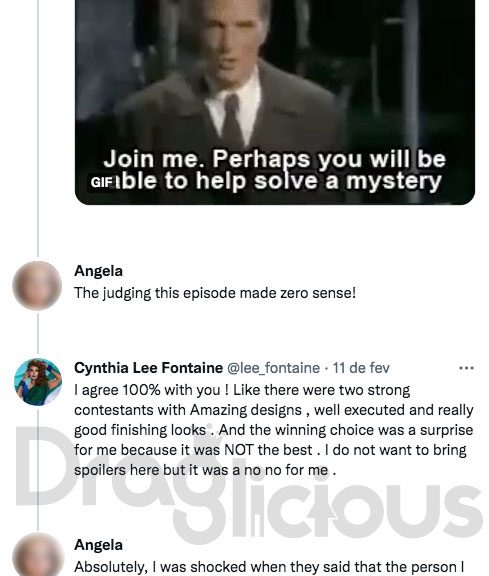
Task: Open the reply starting 'I agree 100% with you'
Action: point(274,430)
